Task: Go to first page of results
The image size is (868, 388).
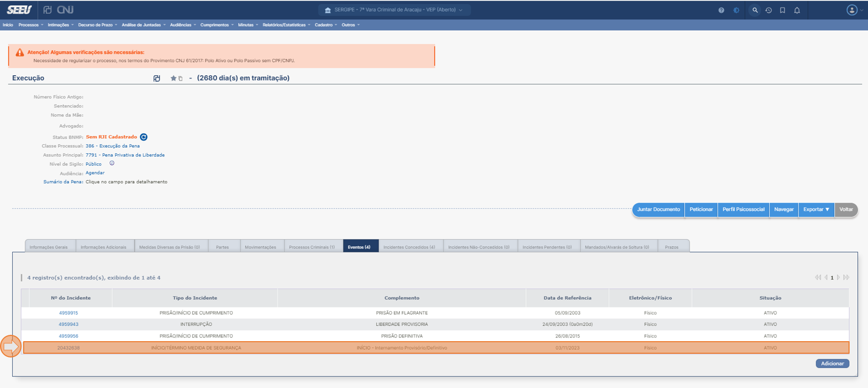Action: click(817, 277)
